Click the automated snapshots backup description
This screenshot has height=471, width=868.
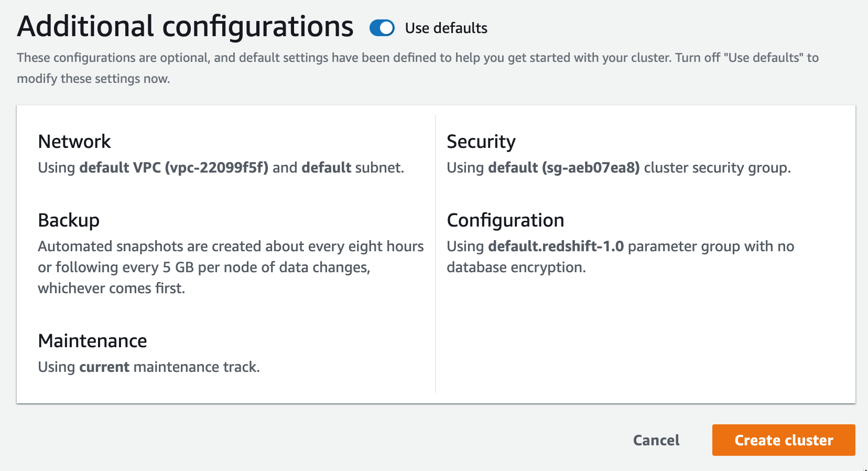click(231, 247)
